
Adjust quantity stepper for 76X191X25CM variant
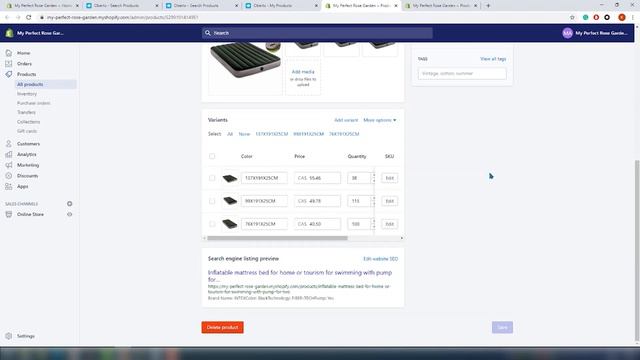pos(373,224)
